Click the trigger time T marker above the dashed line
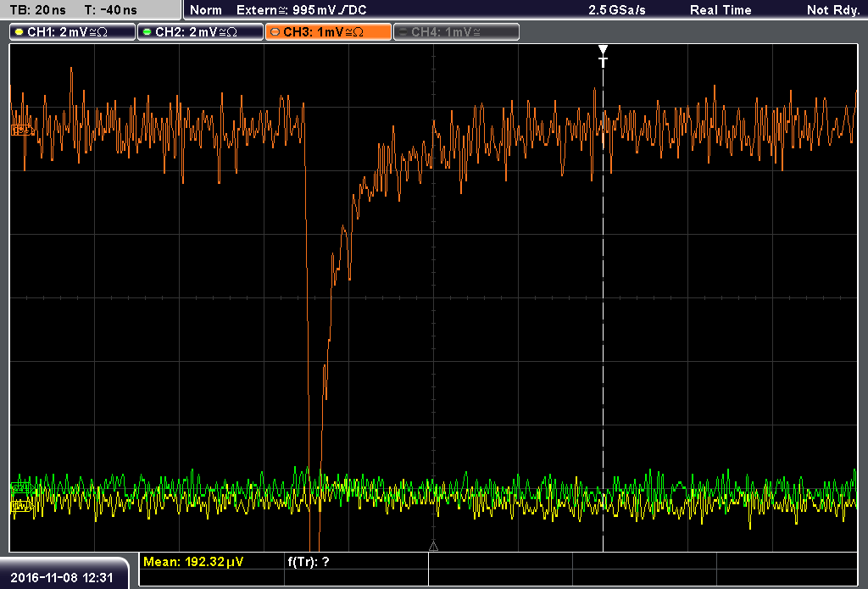 [x=604, y=56]
